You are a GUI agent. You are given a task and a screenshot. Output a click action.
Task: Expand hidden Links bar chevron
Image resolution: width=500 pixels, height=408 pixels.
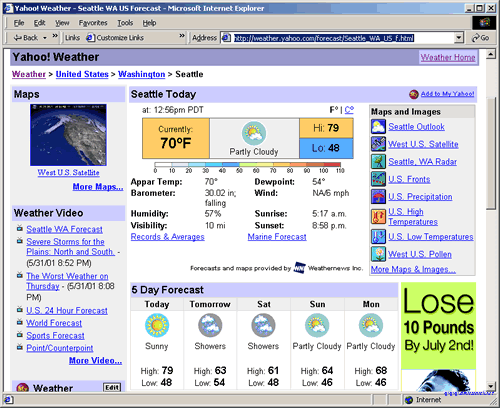pos(182,36)
